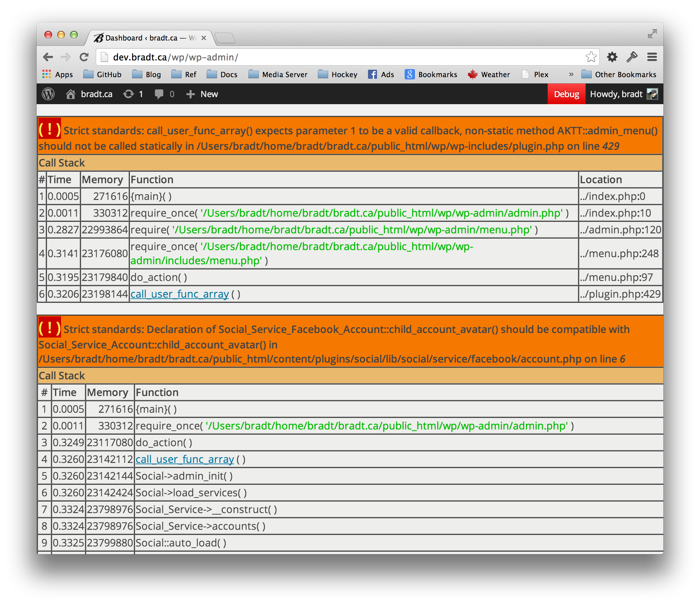This screenshot has width=700, height=605.
Task: Open the WordPress logo menu
Action: coord(49,94)
